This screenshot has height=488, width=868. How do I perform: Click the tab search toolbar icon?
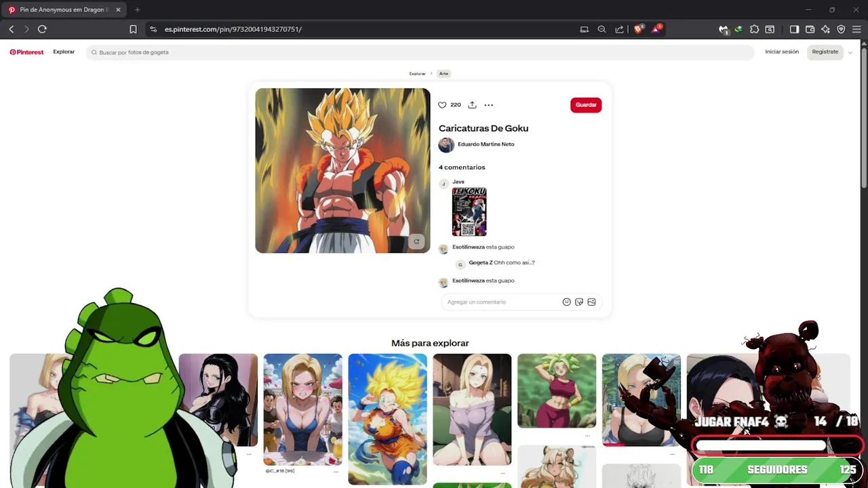coord(770,29)
